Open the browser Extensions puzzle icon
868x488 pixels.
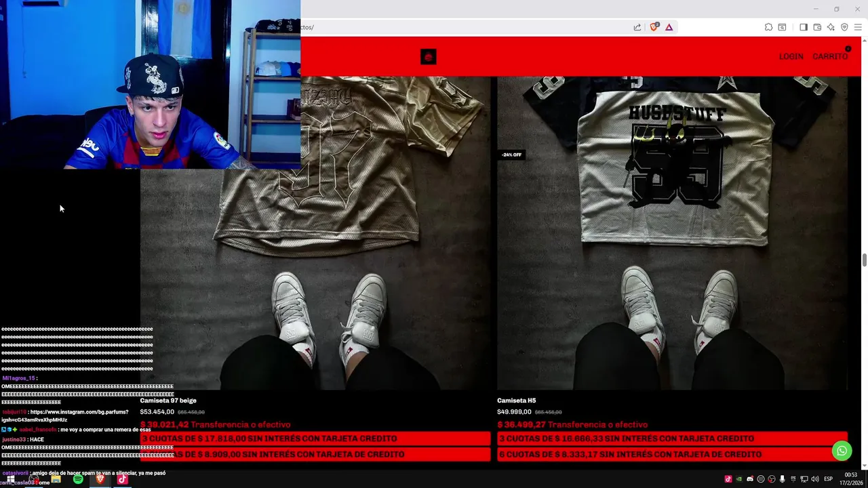(768, 27)
